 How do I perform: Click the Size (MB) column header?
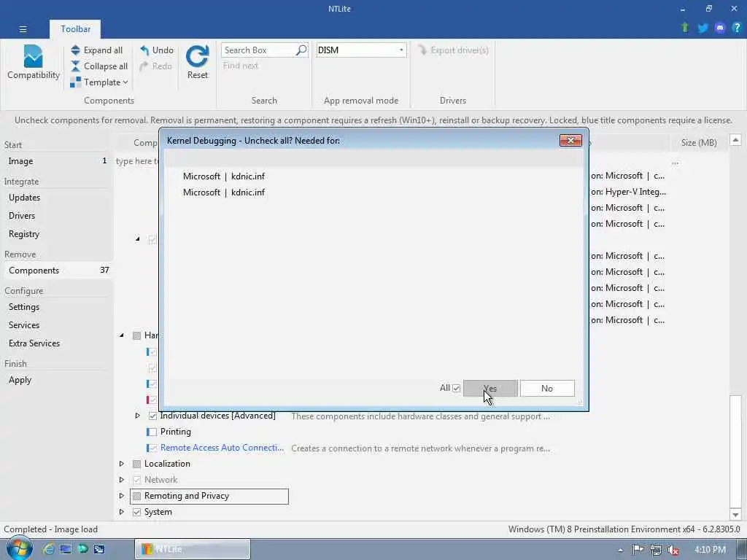coord(699,142)
